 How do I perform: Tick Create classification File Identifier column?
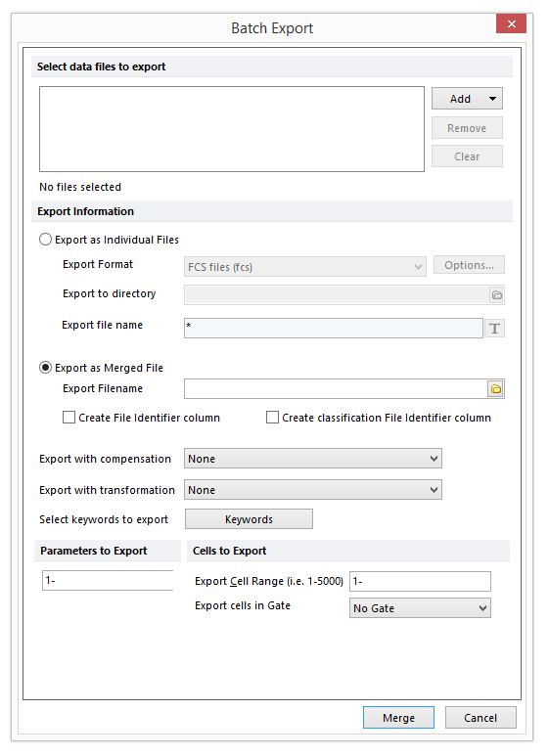pos(273,418)
